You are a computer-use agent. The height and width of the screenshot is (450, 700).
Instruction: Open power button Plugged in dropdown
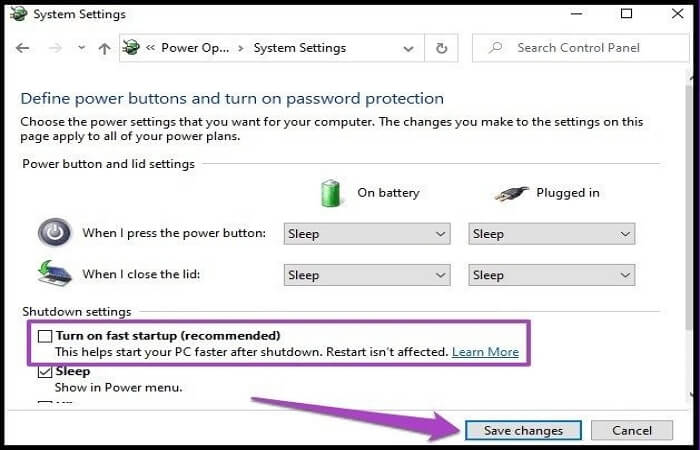point(552,234)
